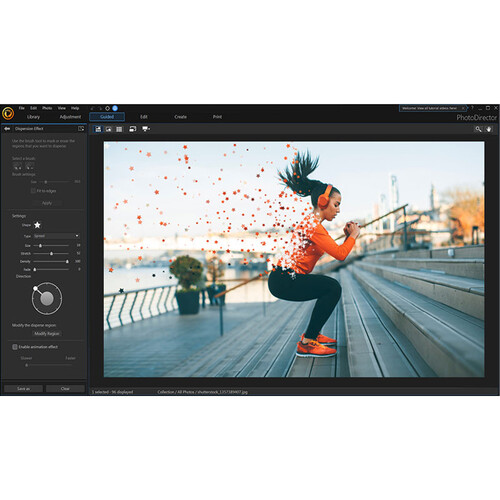Viewport: 500px width, 500px height.
Task: Click the export icon beside Dispersion Effect
Action: tap(81, 129)
